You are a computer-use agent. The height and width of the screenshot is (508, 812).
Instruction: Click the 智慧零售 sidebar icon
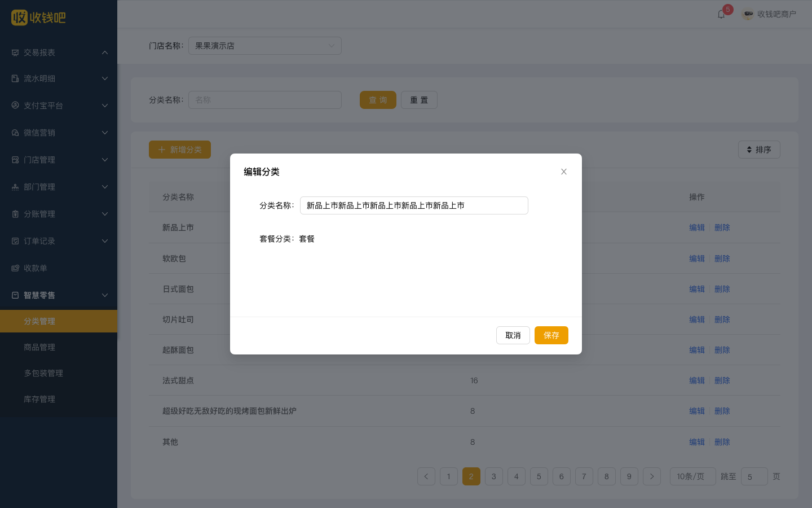(x=15, y=295)
